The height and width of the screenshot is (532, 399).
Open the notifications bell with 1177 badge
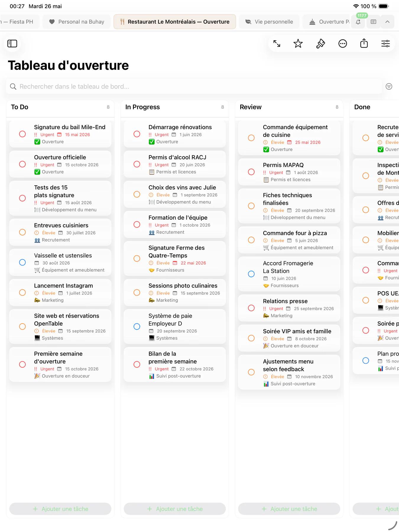click(x=358, y=22)
